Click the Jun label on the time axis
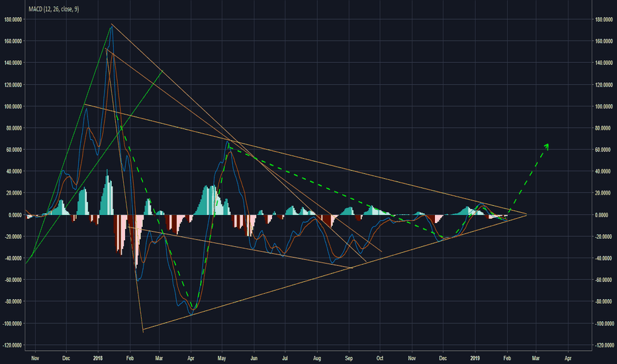The width and height of the screenshot is (617, 364). pyautogui.click(x=254, y=358)
